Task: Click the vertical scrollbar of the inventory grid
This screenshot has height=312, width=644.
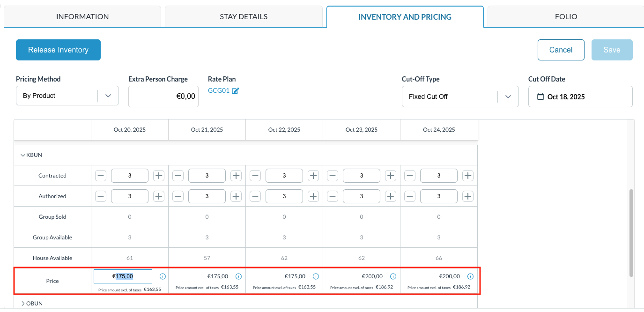Action: (631, 232)
